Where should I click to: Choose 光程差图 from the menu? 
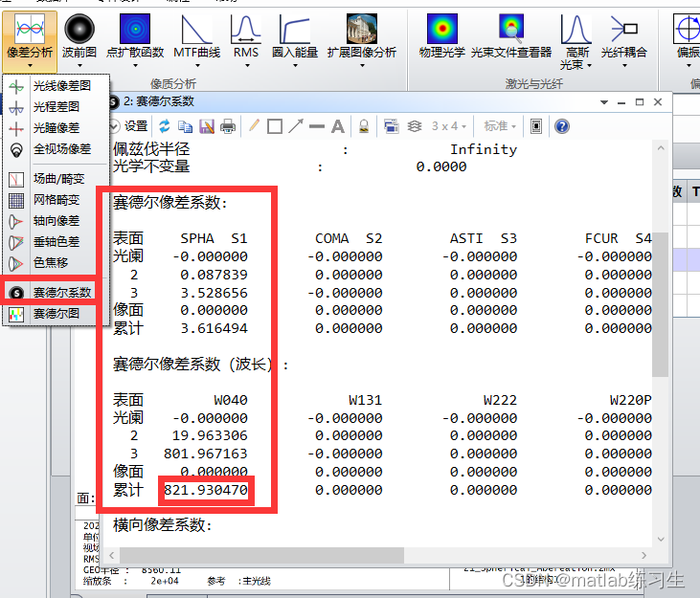tap(56, 106)
